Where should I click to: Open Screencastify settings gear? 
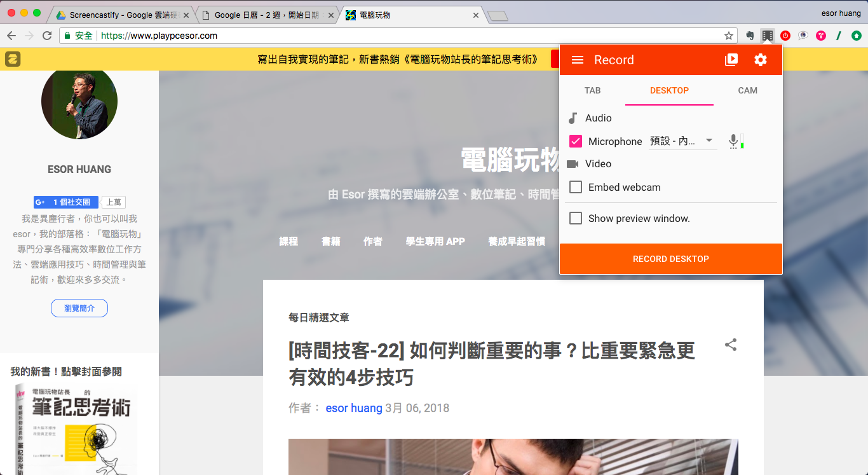(x=761, y=60)
